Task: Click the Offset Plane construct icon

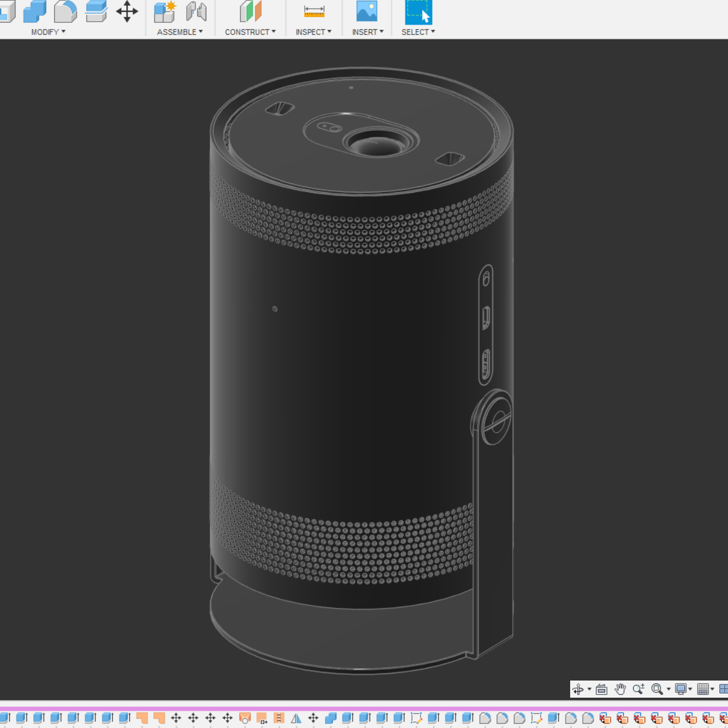Action: click(250, 11)
